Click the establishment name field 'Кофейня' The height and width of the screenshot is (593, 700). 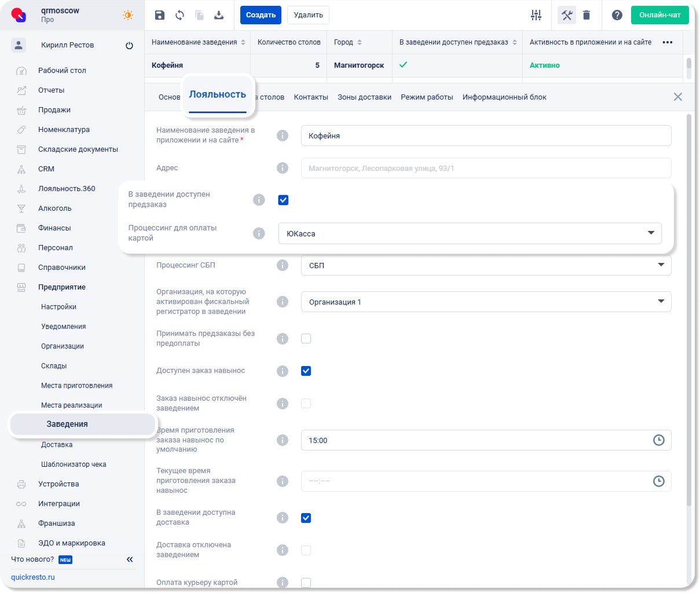486,136
